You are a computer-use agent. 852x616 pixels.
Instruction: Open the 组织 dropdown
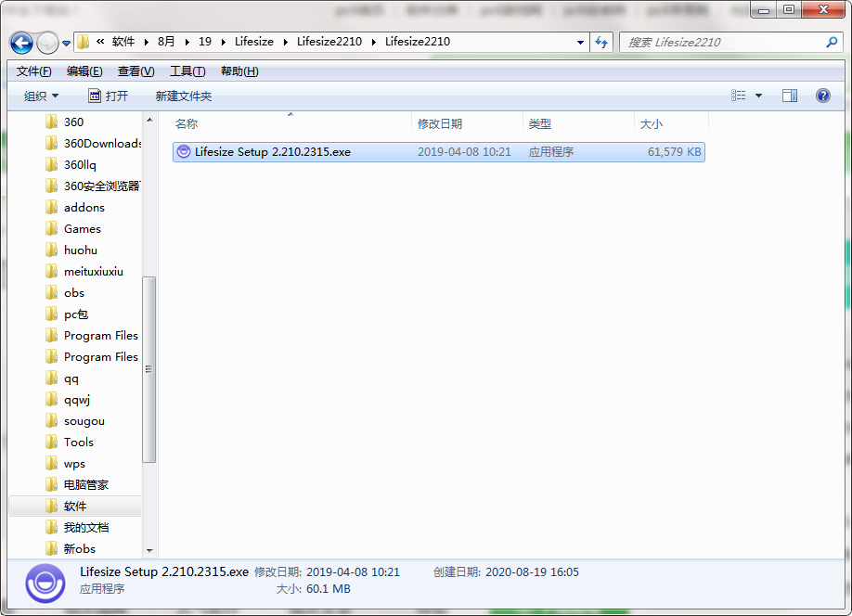[41, 96]
